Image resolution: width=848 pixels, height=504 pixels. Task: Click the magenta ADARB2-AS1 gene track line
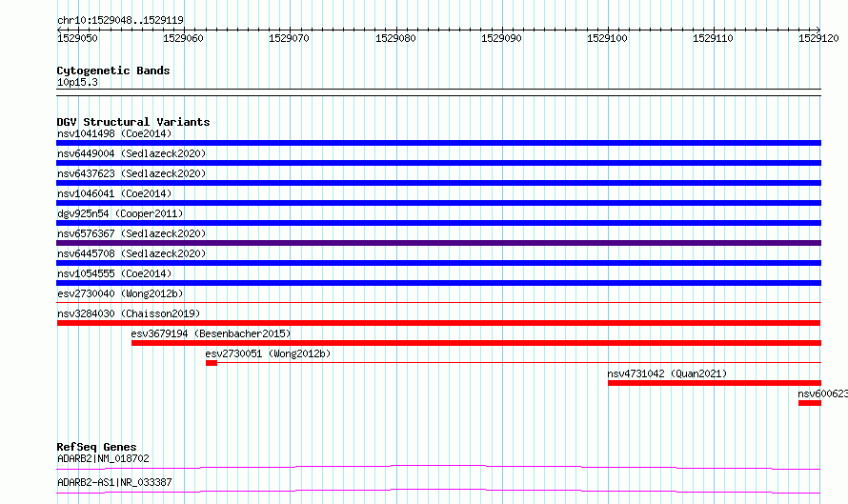(438, 491)
